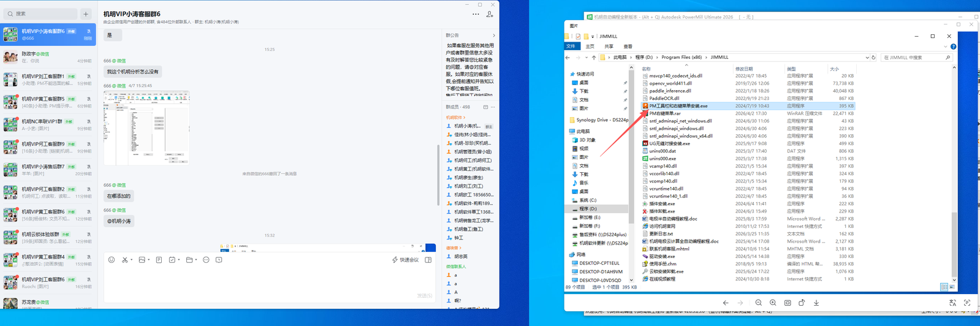Sort by the 修改日期 column header
This screenshot has width=980, height=326.
pyautogui.click(x=745, y=69)
